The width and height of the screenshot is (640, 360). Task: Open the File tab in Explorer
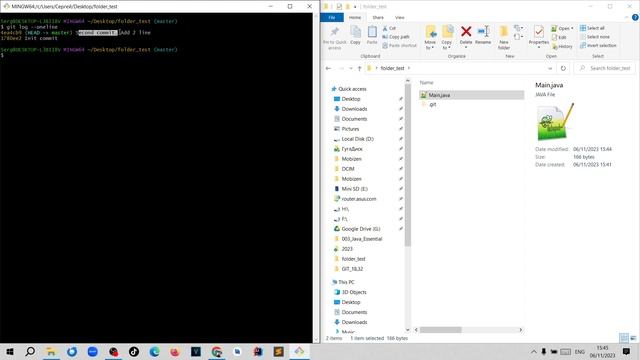click(332, 18)
